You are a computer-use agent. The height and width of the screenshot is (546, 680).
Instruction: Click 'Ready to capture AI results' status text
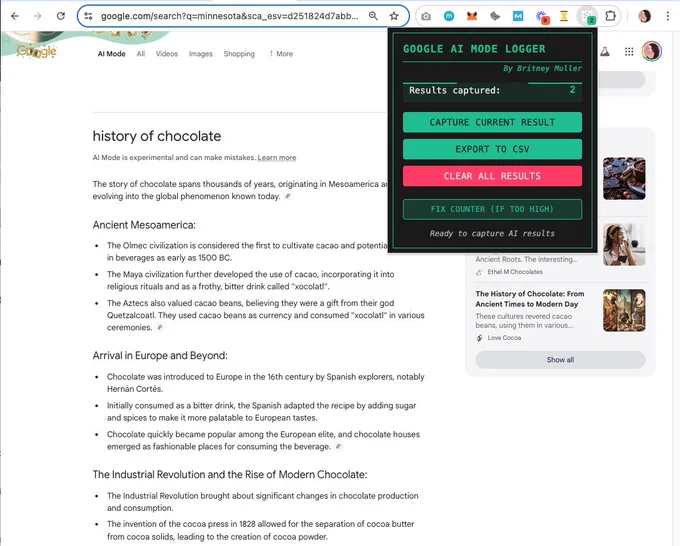click(492, 233)
